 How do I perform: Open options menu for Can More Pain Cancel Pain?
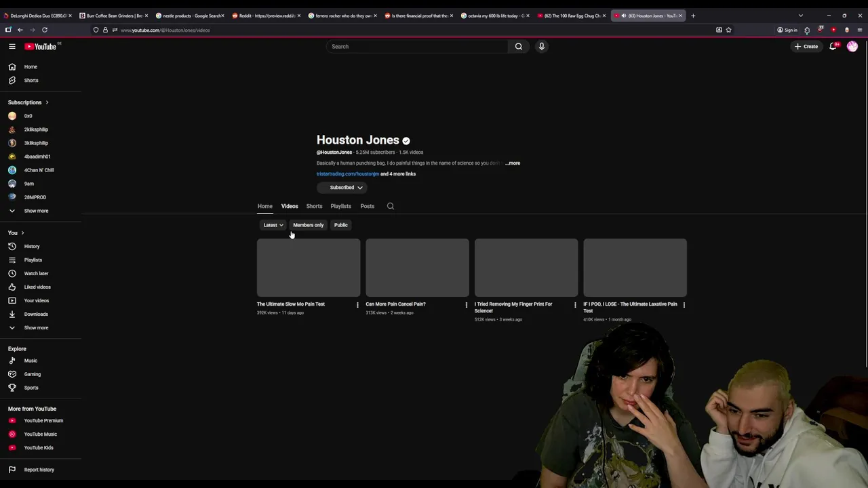click(466, 305)
